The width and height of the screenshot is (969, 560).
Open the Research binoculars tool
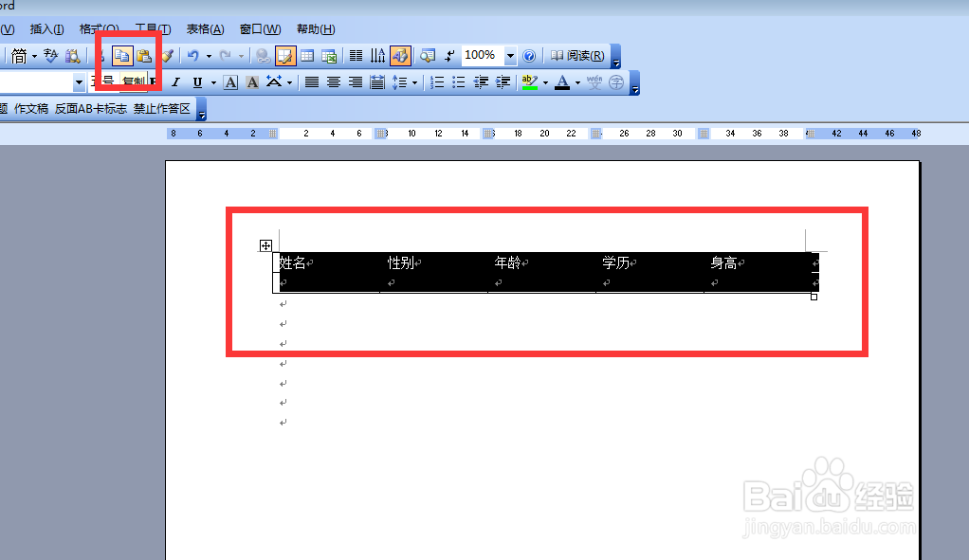coord(73,56)
